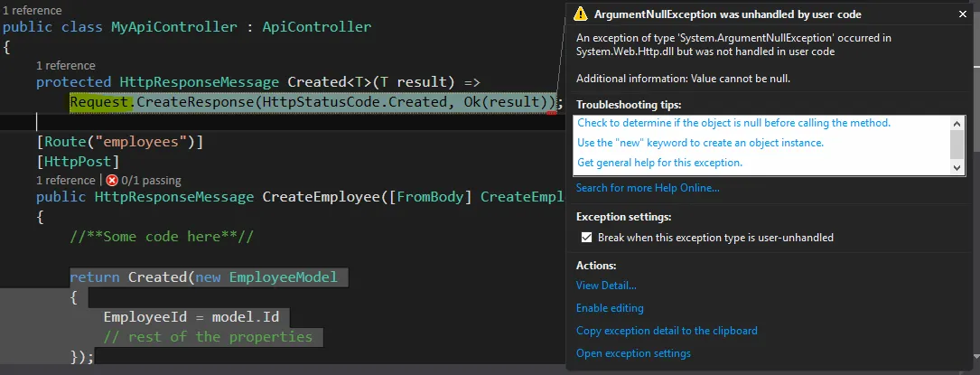This screenshot has height=375, width=980.
Task: Click the troubleshooting tips scrollbar thumb
Action: (x=957, y=145)
